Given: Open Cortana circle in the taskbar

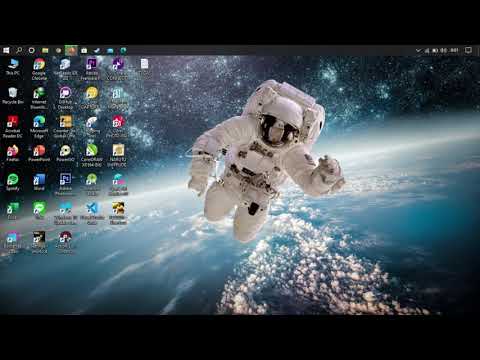Looking at the screenshot, I should tap(32, 50).
